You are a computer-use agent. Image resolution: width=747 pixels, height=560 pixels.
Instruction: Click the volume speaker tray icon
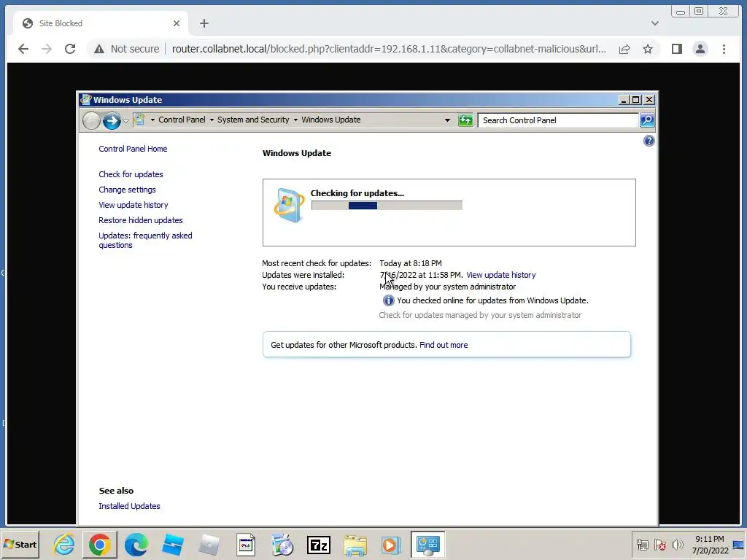pyautogui.click(x=677, y=545)
